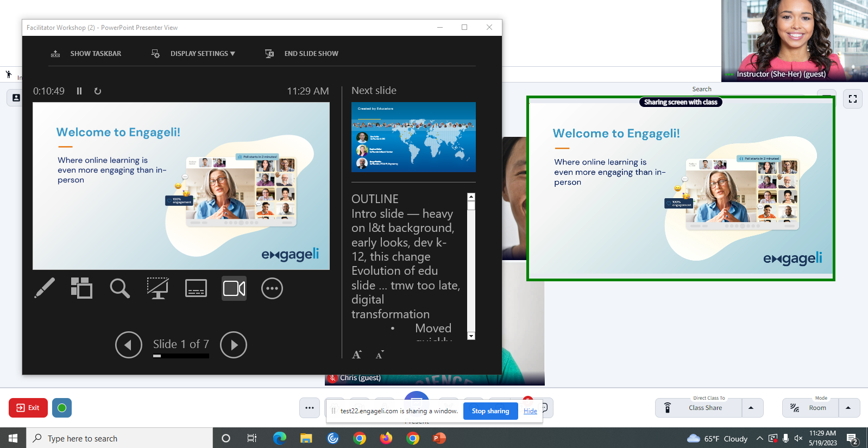Click the Hide link in sharing bar
868x448 pixels.
pos(530,411)
